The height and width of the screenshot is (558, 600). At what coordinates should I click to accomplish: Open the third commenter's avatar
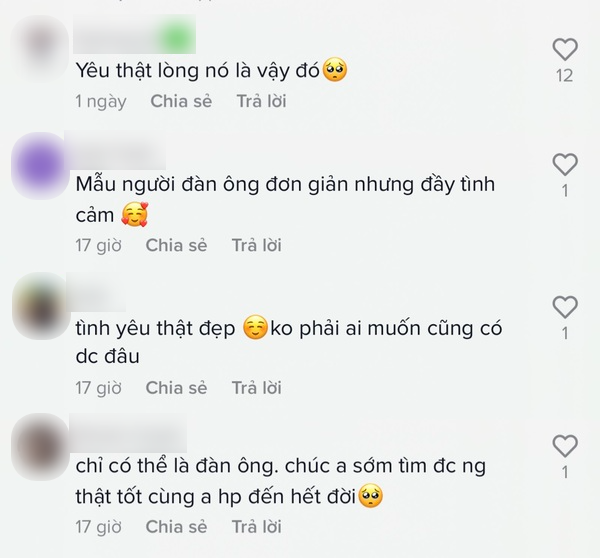click(40, 306)
